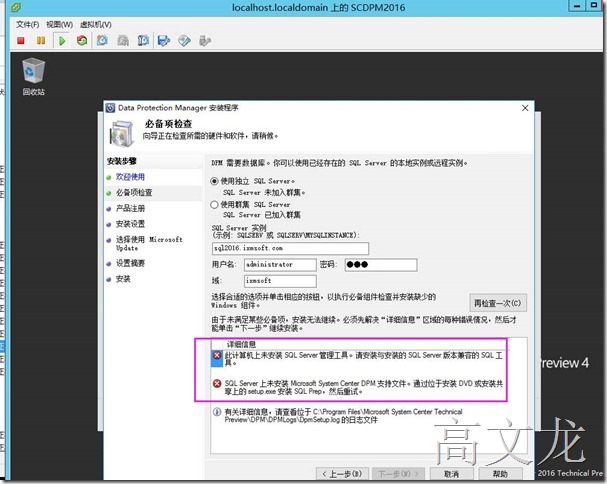This screenshot has width=607, height=484.
Task: Select the 安装 setup step
Action: (x=123, y=279)
